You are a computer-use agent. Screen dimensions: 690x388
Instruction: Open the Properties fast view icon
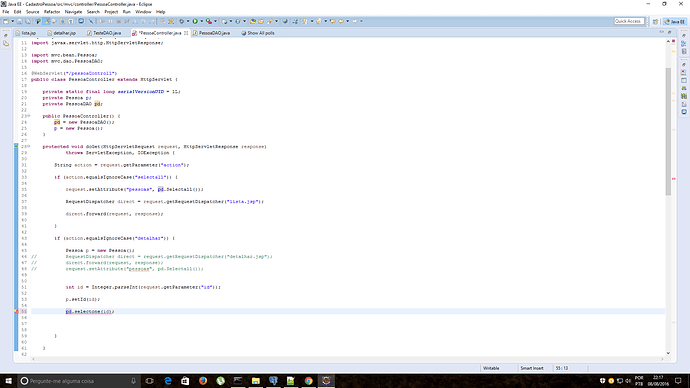click(x=684, y=81)
